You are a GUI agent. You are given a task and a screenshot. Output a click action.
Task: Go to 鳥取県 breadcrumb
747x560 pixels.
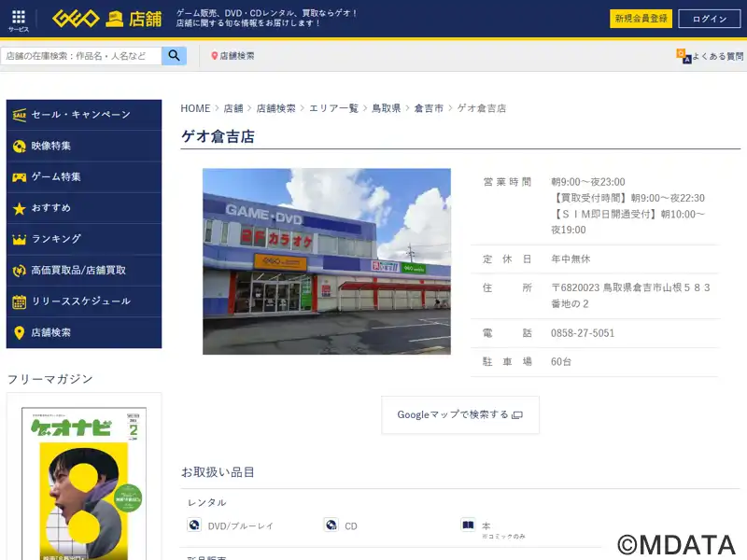click(386, 108)
